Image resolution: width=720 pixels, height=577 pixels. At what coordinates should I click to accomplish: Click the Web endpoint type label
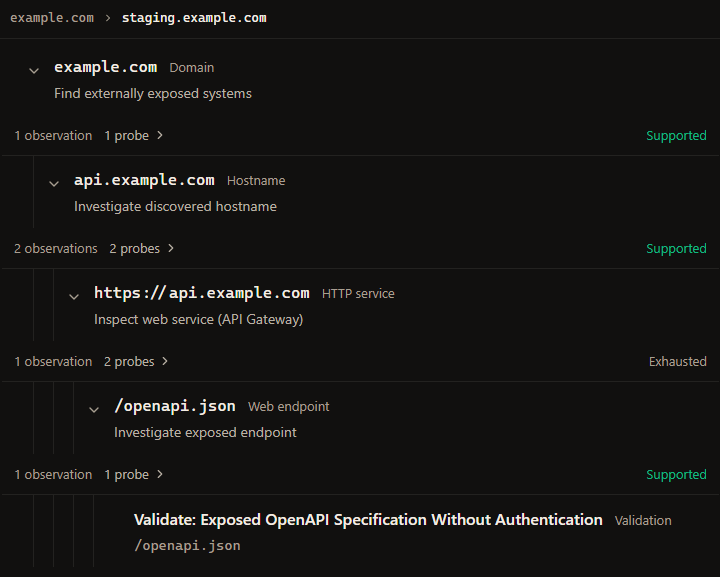(289, 406)
